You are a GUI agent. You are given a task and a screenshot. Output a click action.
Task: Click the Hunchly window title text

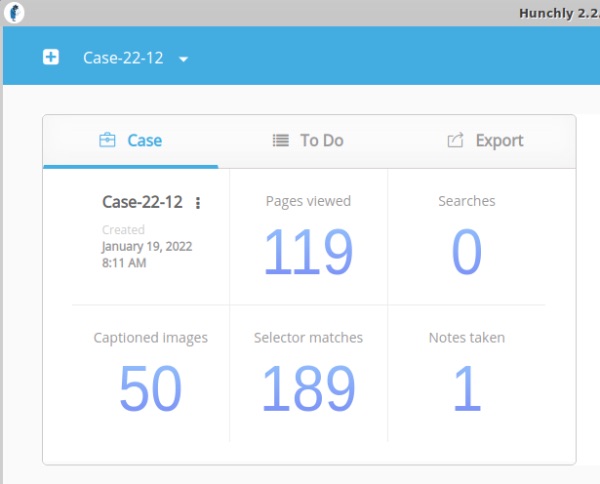point(559,13)
